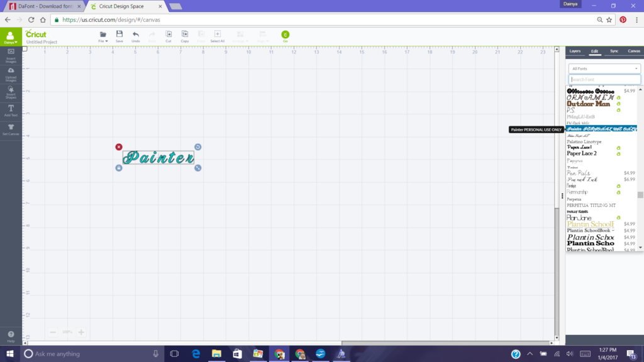Open the Windows Start menu
The height and width of the screenshot is (362, 644).
10,354
